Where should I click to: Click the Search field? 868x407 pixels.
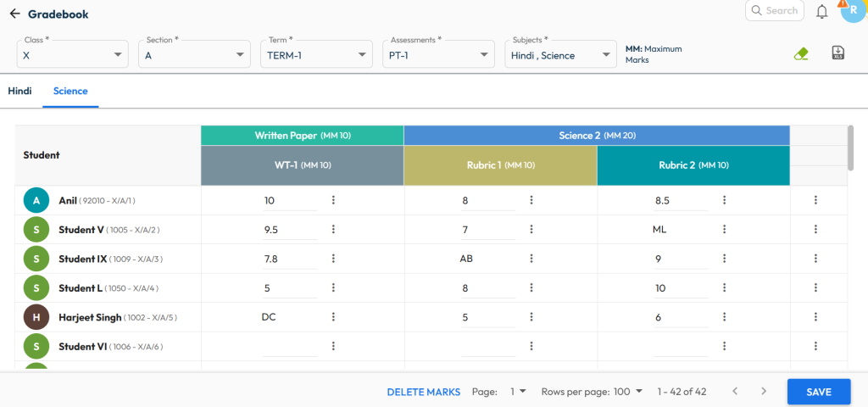coord(776,11)
